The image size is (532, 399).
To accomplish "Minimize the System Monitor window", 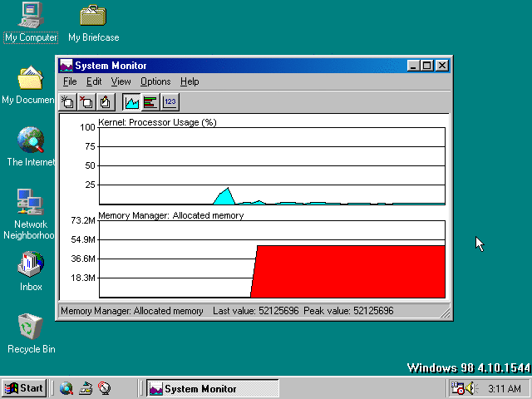I will [x=413, y=66].
